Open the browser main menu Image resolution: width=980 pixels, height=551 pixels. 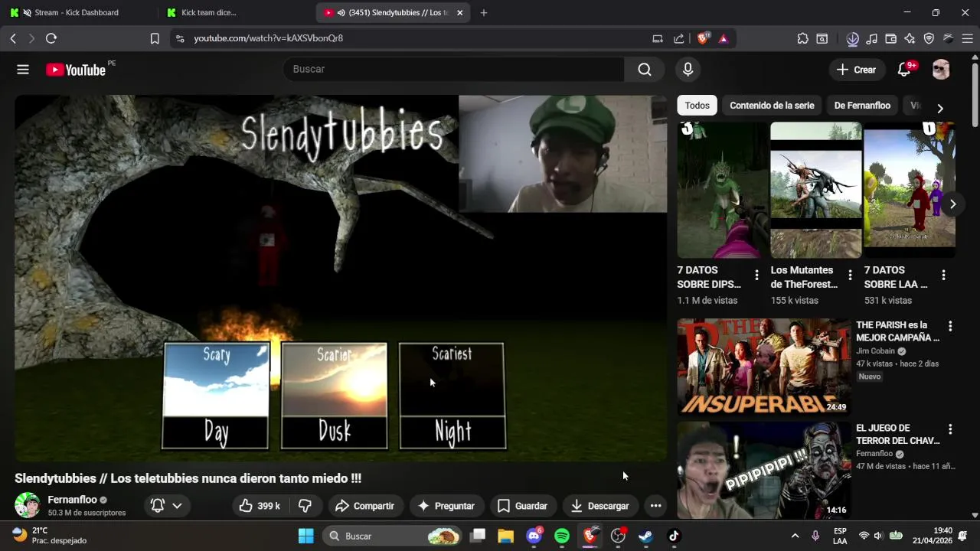coord(967,38)
